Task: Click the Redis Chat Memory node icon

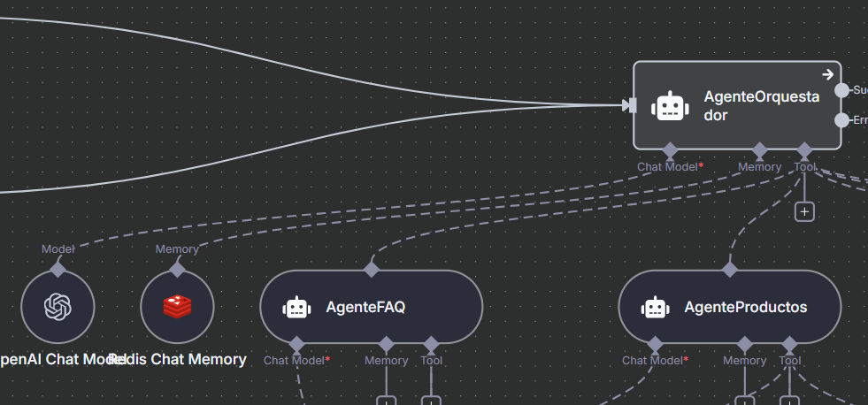Action: click(177, 307)
